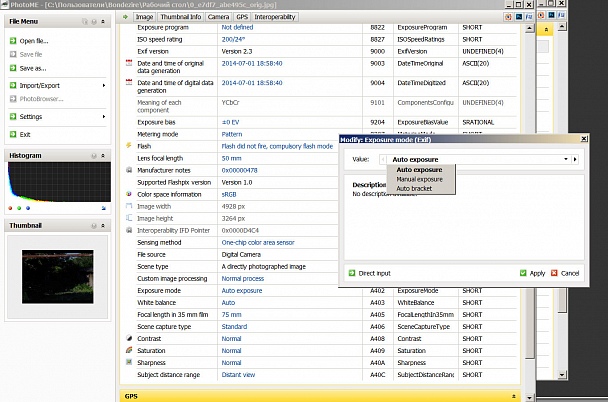Click the small icon at the histogram's lower right
Viewport: 608px width, 402px height.
pyautogui.click(x=104, y=208)
